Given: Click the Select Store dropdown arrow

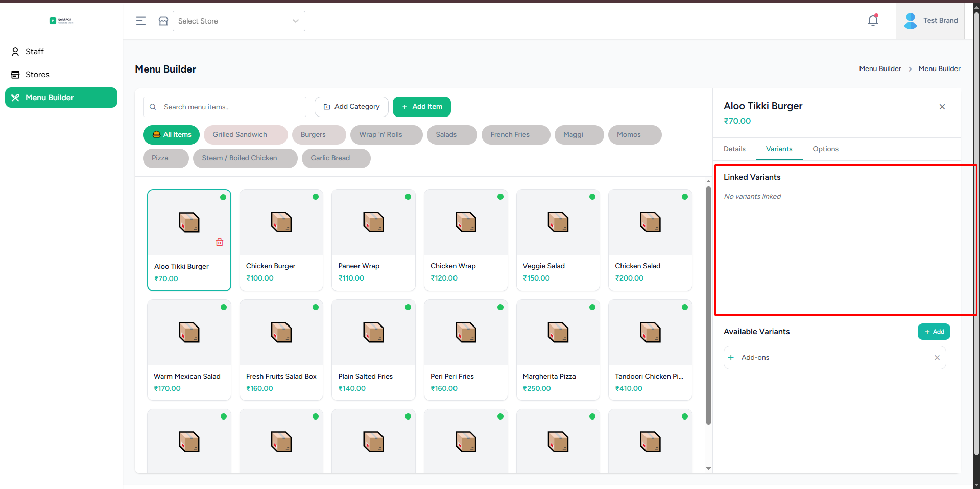Looking at the screenshot, I should pyautogui.click(x=296, y=21).
